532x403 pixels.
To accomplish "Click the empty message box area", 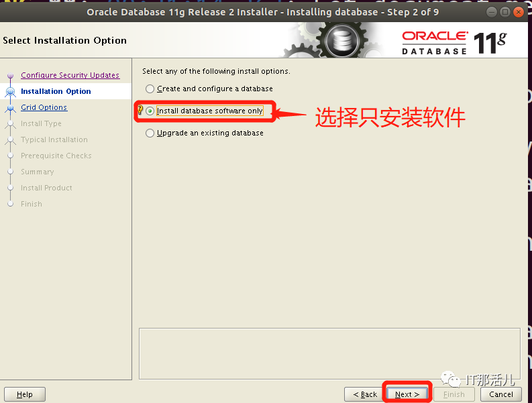I will tap(329, 354).
